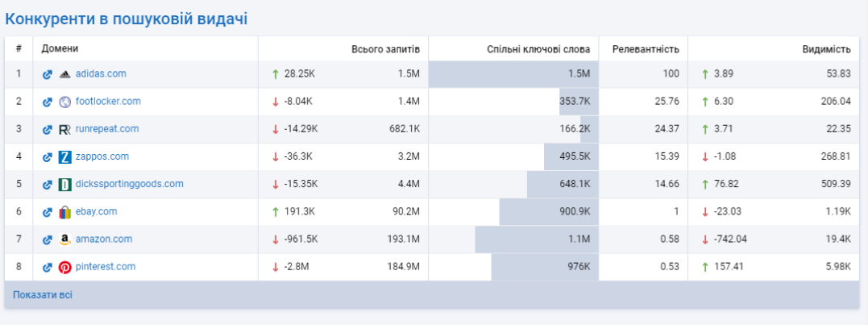Click 'Показати всі' to show all competitors

(43, 295)
